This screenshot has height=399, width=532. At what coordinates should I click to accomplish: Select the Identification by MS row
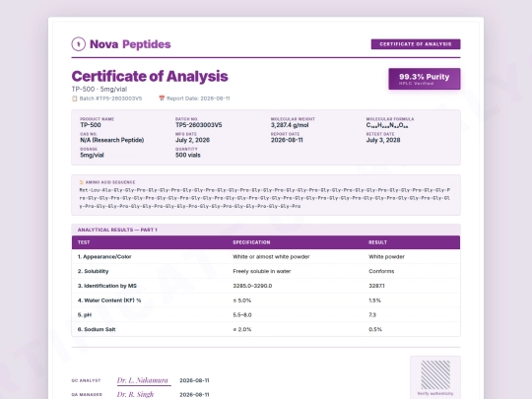click(x=266, y=286)
